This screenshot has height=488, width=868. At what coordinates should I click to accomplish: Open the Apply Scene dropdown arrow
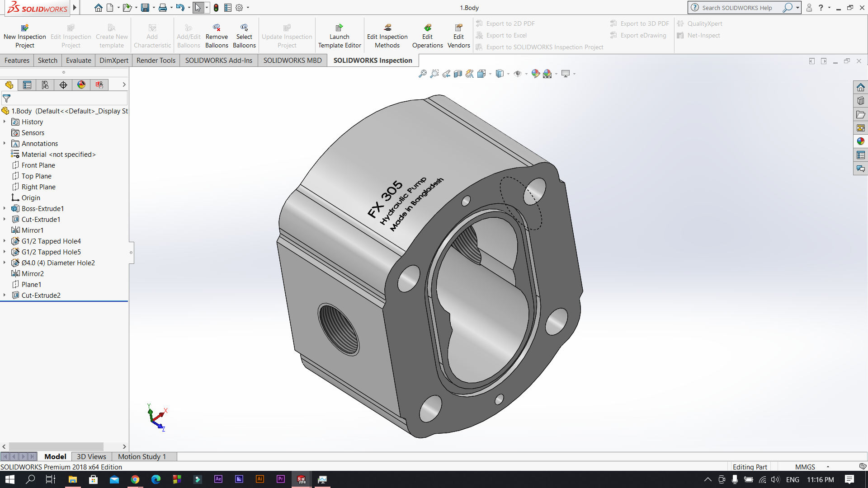(x=556, y=74)
